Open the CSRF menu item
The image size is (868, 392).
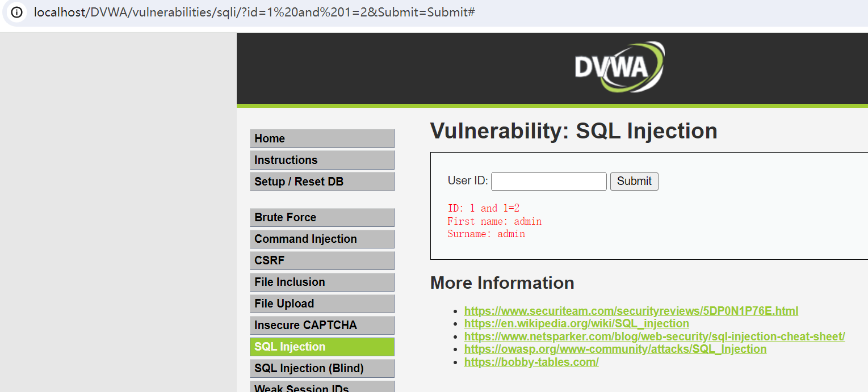pyautogui.click(x=322, y=260)
